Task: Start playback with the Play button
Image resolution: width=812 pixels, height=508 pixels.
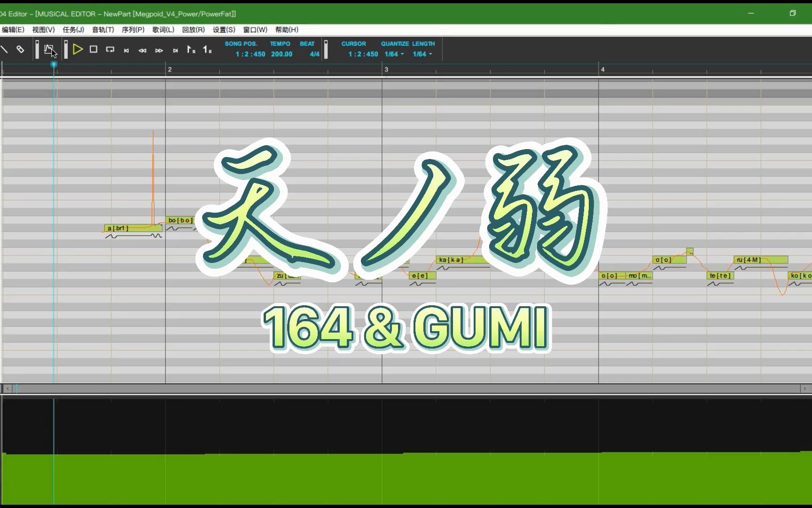Action: (78, 49)
